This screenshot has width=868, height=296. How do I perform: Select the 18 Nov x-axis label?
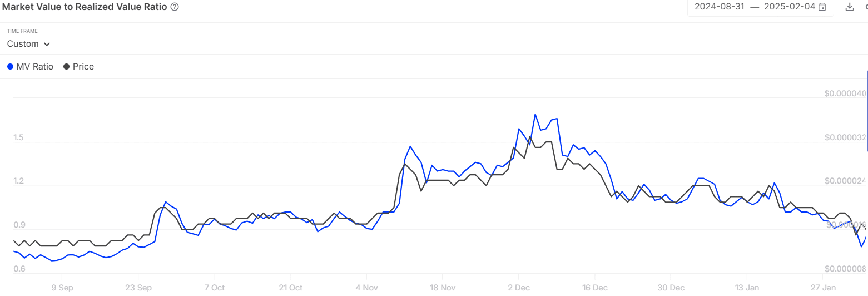[443, 288]
